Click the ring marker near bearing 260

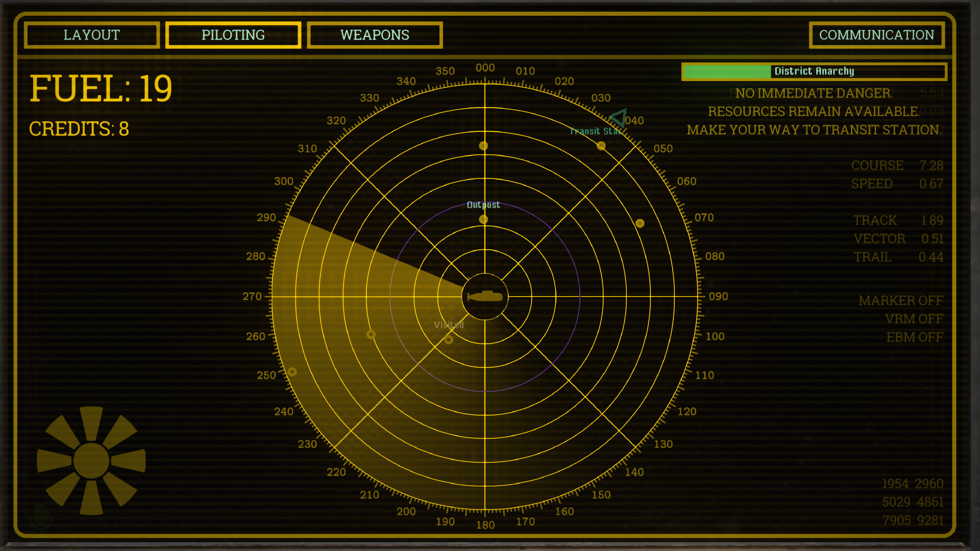[371, 334]
